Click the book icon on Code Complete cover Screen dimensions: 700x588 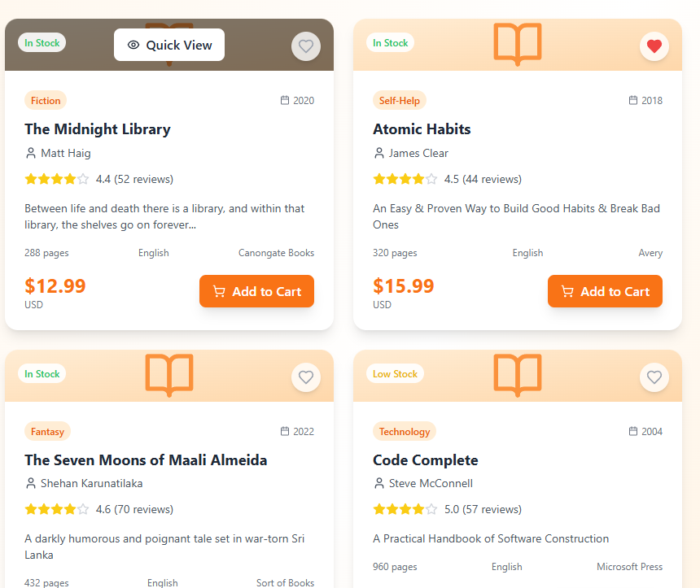tap(518, 375)
